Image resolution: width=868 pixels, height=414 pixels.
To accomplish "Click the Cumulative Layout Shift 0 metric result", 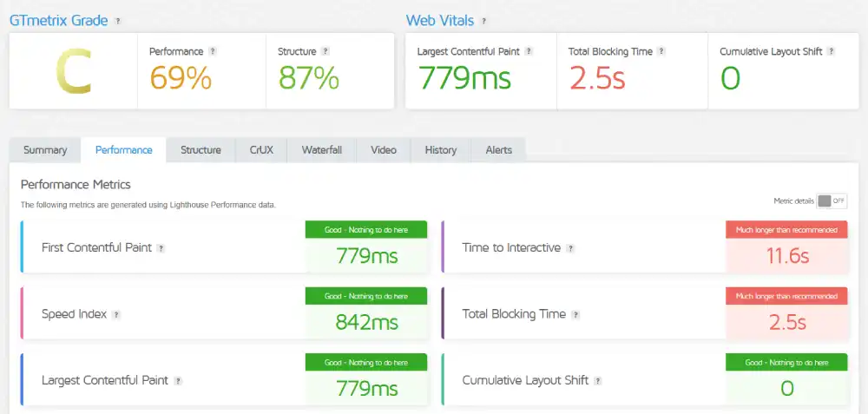I will coord(787,389).
